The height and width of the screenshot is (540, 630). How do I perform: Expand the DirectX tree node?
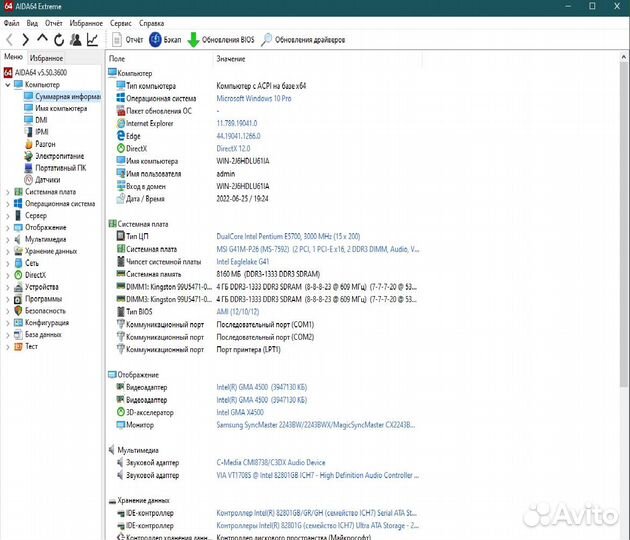[x=8, y=275]
